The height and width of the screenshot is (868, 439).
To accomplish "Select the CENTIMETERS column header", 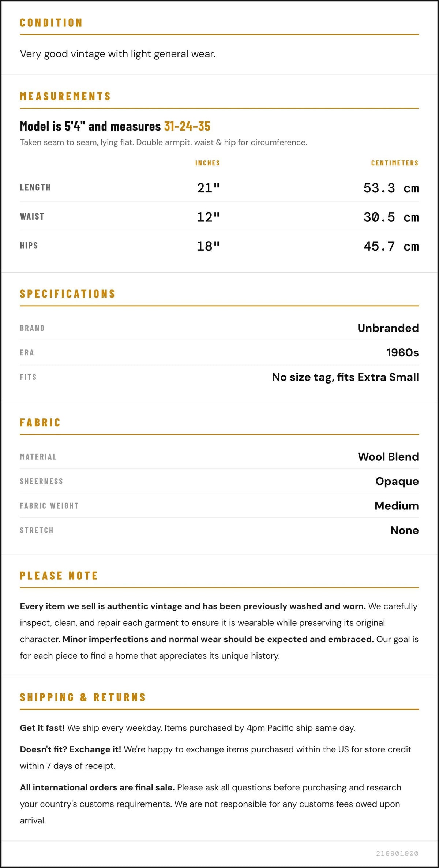I will pos(395,163).
